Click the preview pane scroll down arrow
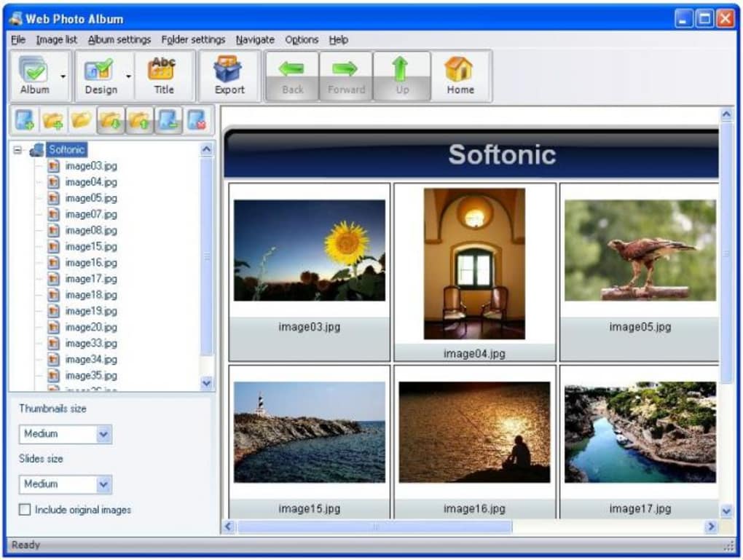Viewport: 743px width, 560px height. coord(726,510)
